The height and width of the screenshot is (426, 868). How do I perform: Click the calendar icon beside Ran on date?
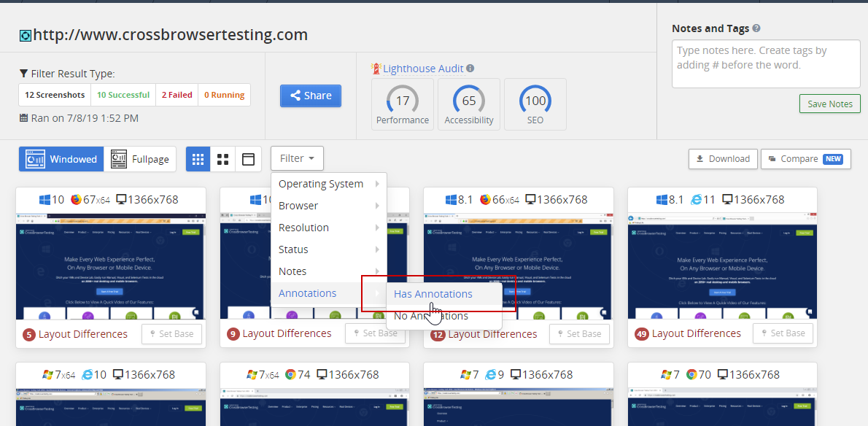tap(24, 118)
